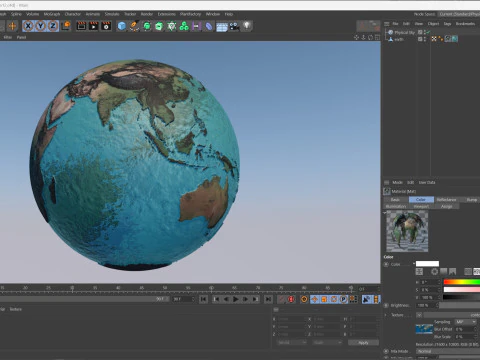The width and height of the screenshot is (480, 360).
Task: Adjust the Brightness slider bar
Action: (459, 305)
